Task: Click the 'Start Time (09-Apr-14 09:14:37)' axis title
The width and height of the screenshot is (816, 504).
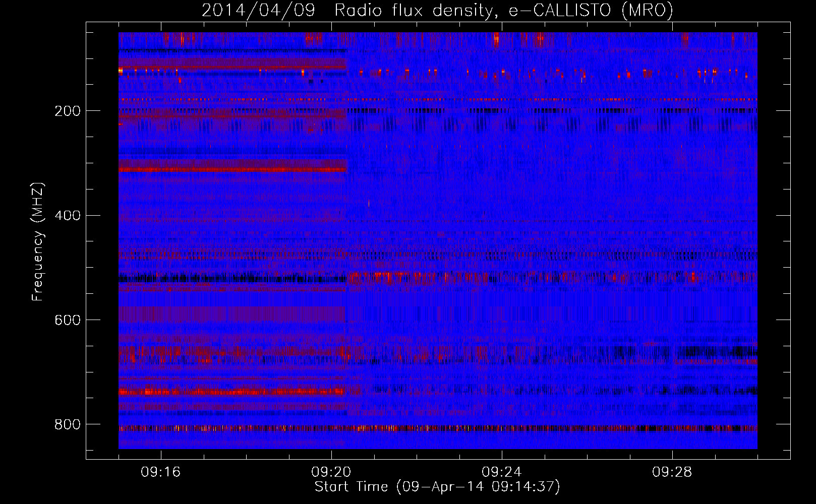Action: point(437,487)
